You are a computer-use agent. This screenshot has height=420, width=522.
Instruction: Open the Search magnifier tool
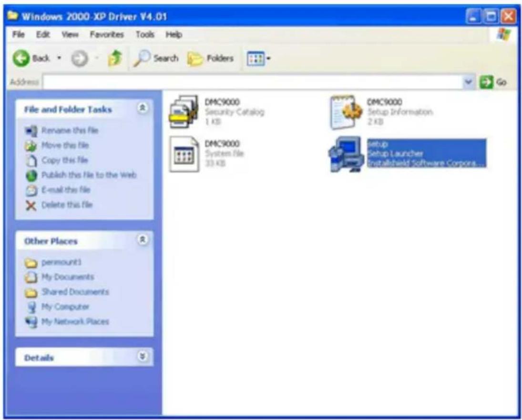pyautogui.click(x=142, y=59)
